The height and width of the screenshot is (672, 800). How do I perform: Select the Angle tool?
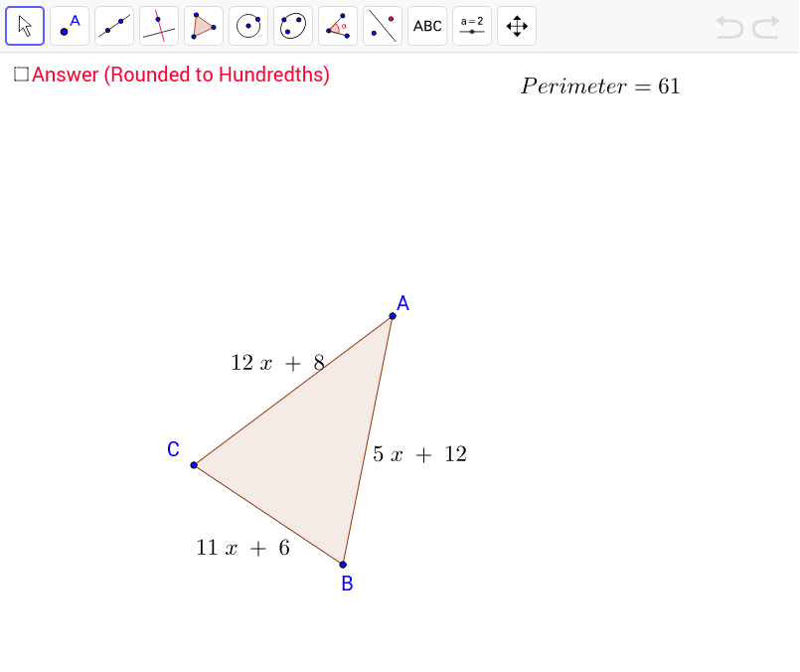tap(338, 26)
